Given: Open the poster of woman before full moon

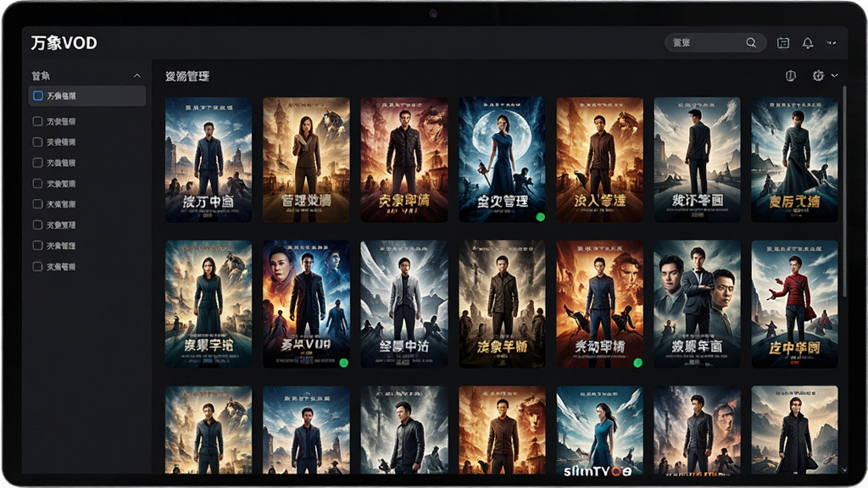Looking at the screenshot, I should click(502, 160).
